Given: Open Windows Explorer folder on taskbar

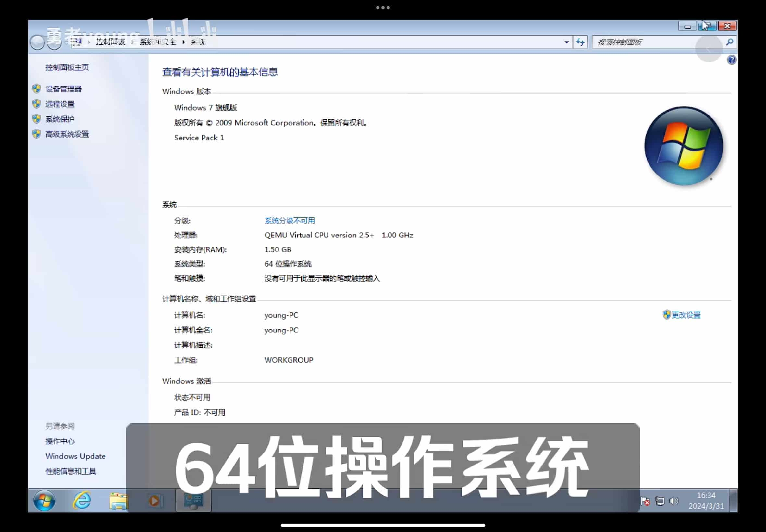Looking at the screenshot, I should pos(118,501).
